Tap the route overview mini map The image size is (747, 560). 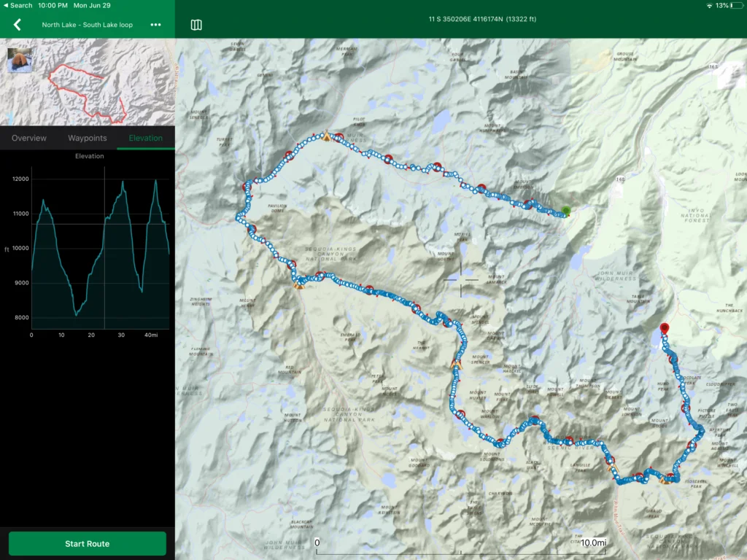point(88,82)
